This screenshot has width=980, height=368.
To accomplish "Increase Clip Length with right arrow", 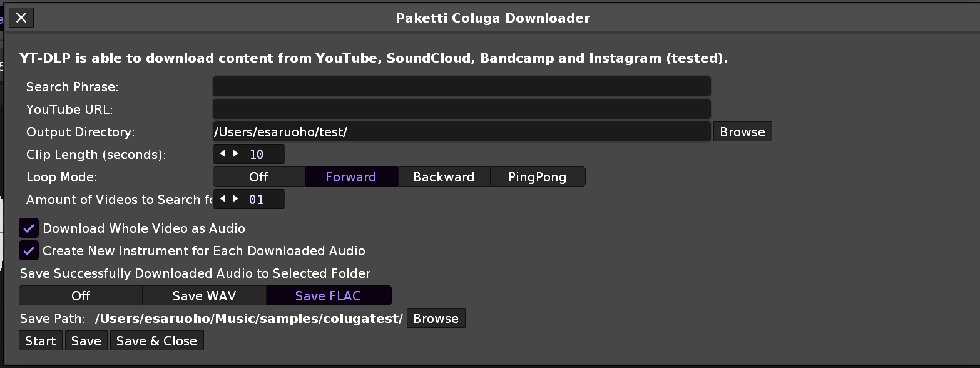I will point(235,153).
